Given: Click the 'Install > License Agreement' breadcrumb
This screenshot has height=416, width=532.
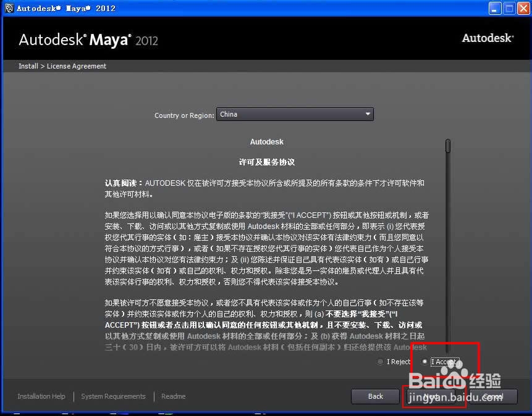Looking at the screenshot, I should click(62, 66).
